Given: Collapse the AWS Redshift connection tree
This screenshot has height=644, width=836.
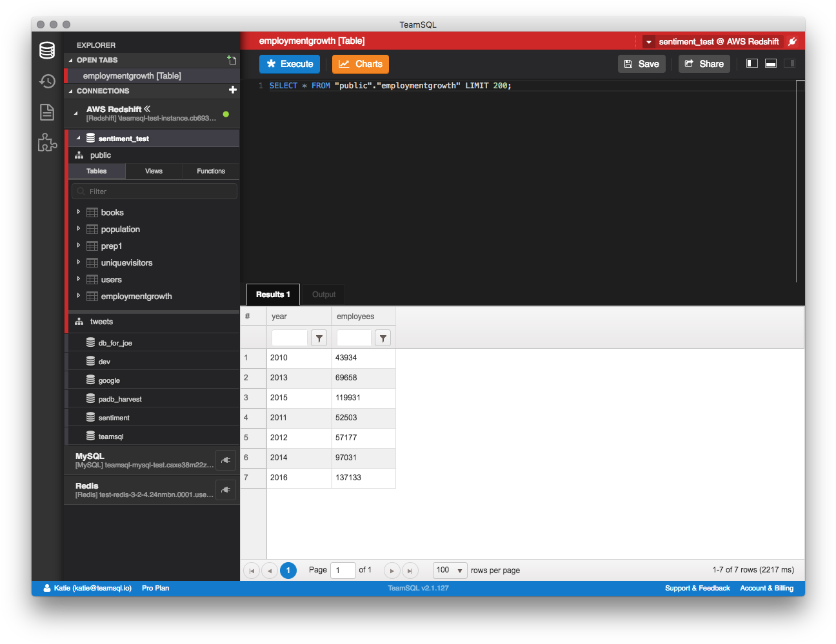Looking at the screenshot, I should (x=76, y=113).
